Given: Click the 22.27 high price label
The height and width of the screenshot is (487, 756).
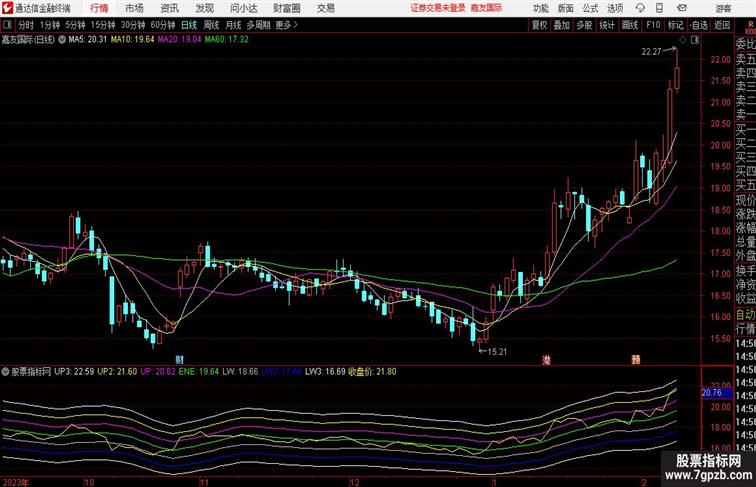Looking at the screenshot, I should [x=651, y=52].
